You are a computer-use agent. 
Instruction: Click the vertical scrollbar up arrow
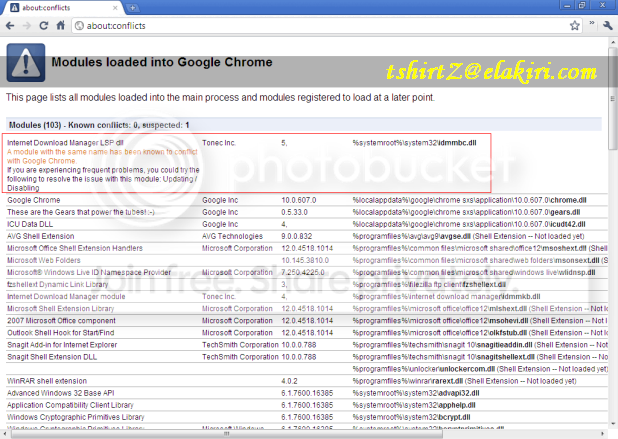tap(613, 42)
